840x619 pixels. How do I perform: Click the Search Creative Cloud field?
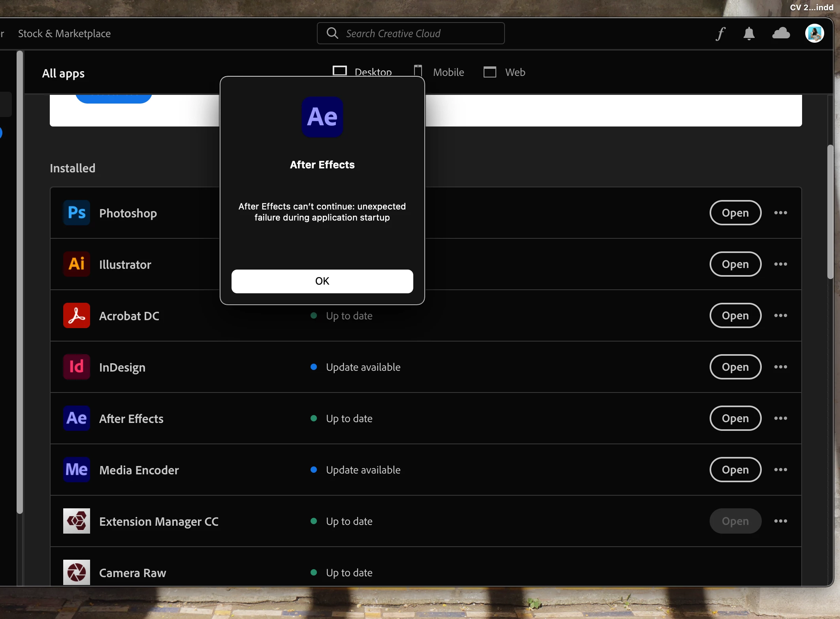pos(411,34)
